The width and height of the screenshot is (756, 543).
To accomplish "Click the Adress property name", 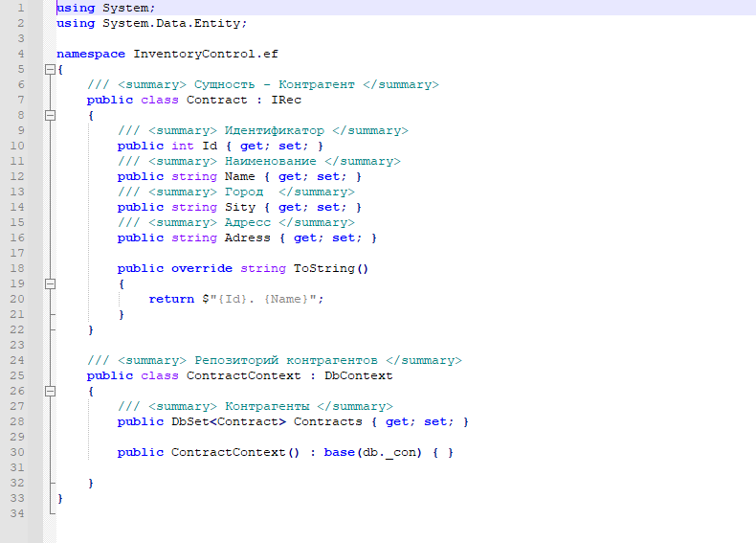I will (247, 238).
